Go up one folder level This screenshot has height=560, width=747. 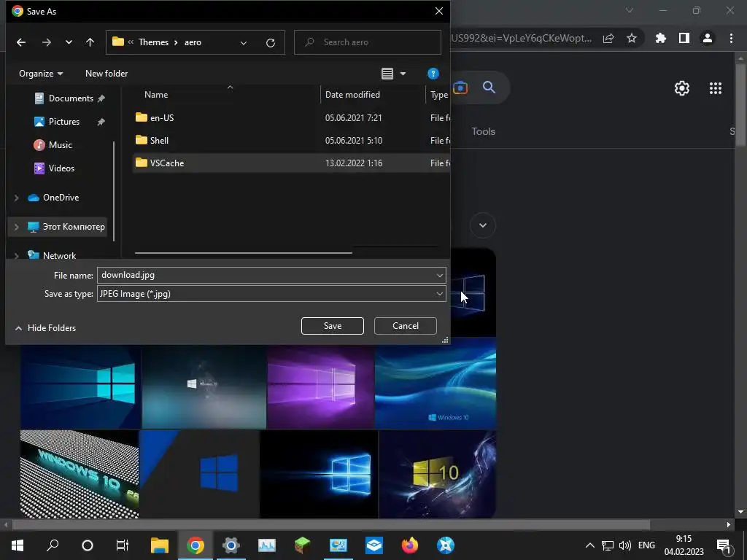click(90, 42)
